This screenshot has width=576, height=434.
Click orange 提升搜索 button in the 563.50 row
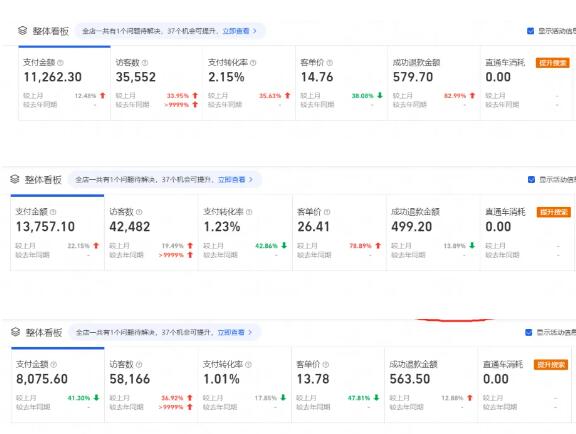click(x=551, y=365)
